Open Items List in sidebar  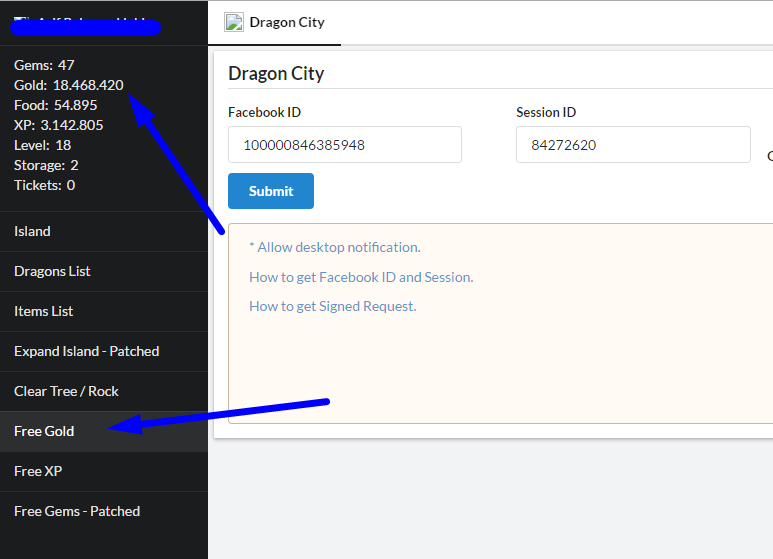point(104,311)
